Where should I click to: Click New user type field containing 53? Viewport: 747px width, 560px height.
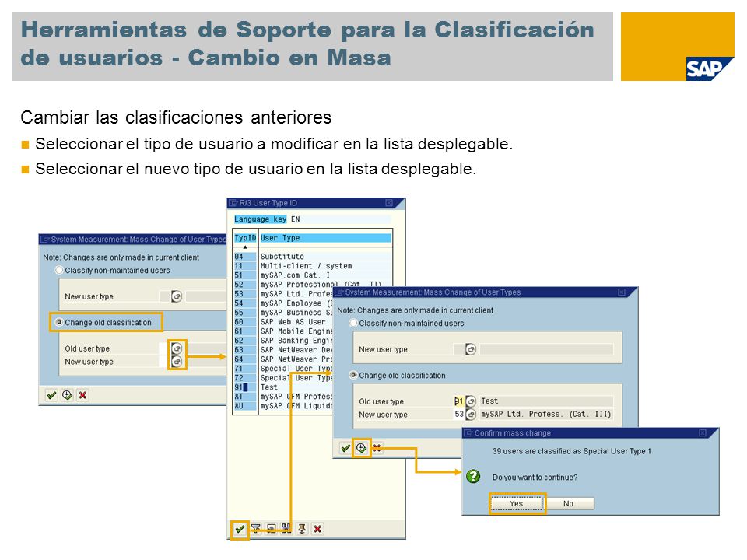(x=458, y=415)
